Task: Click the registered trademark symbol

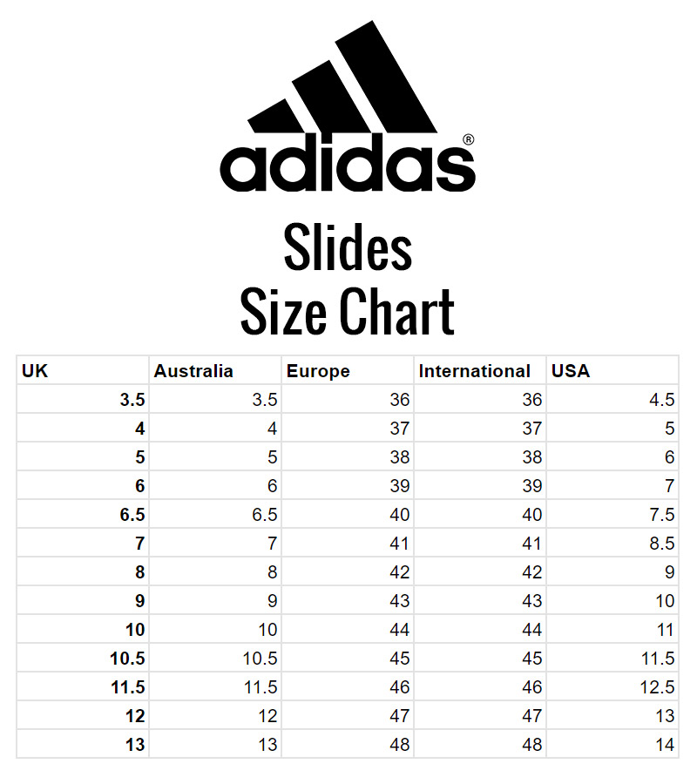Action: click(x=469, y=140)
